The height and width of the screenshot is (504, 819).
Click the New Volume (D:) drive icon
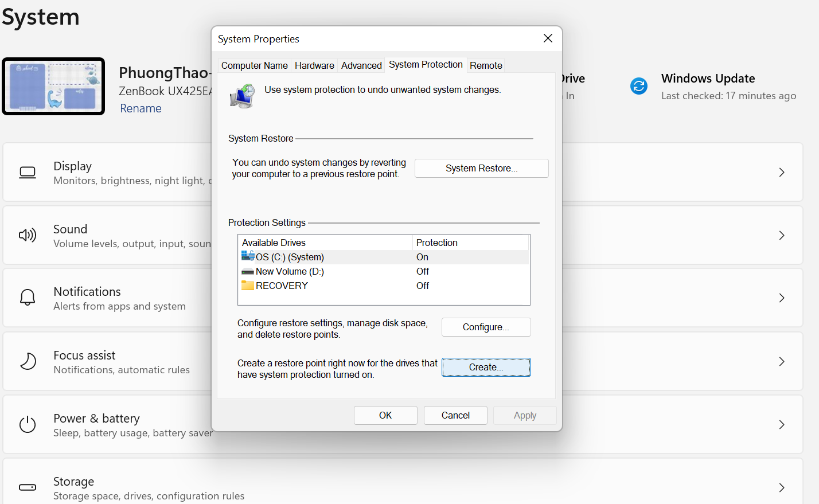(x=248, y=271)
